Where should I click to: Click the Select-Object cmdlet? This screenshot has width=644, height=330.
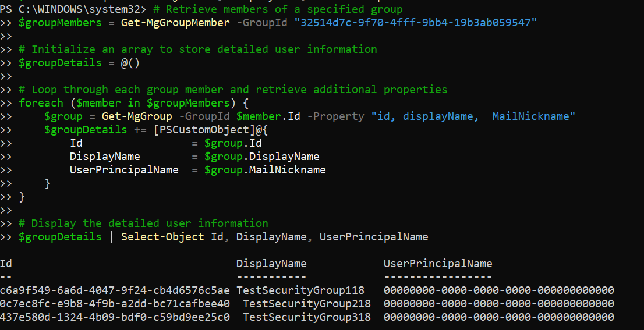click(x=162, y=237)
